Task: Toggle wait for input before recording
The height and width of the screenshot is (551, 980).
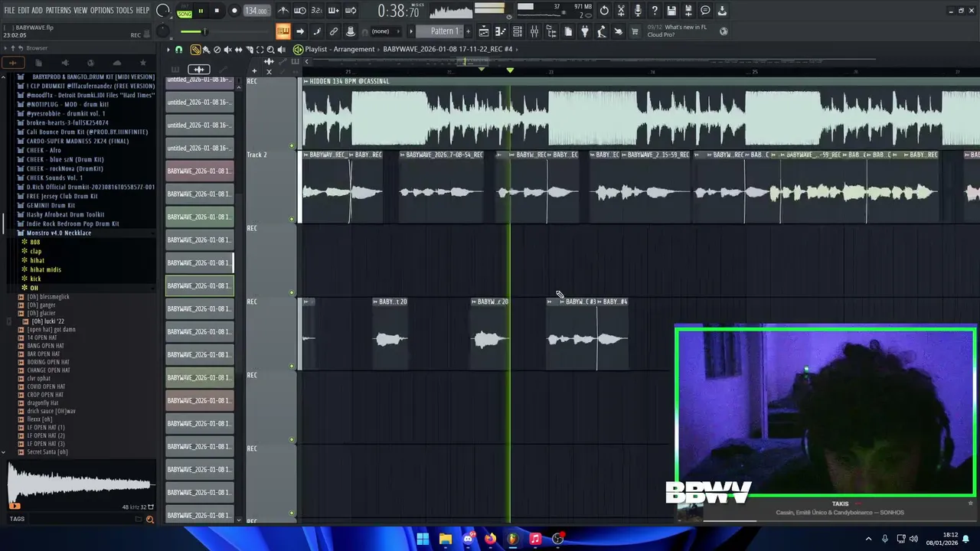Action: (x=301, y=11)
